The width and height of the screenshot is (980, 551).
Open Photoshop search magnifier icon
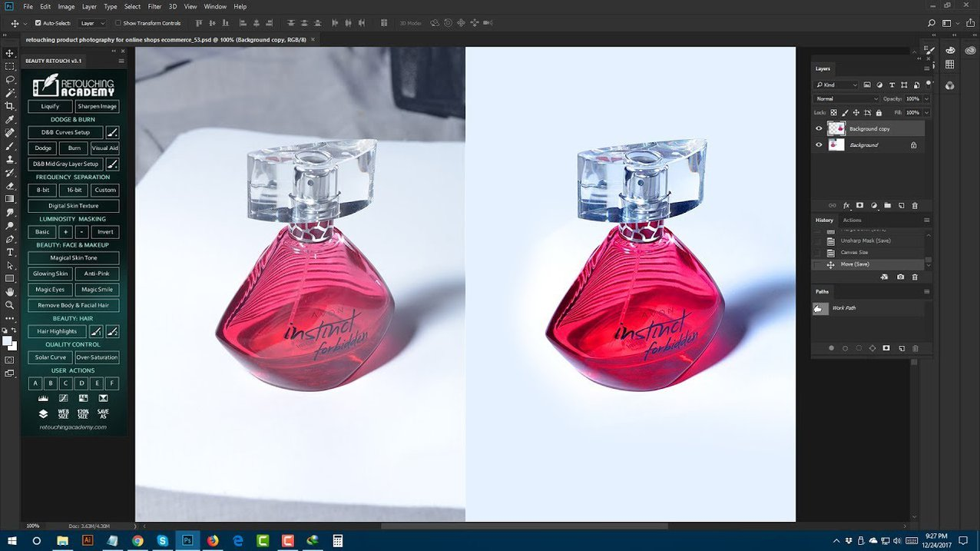pyautogui.click(x=932, y=23)
